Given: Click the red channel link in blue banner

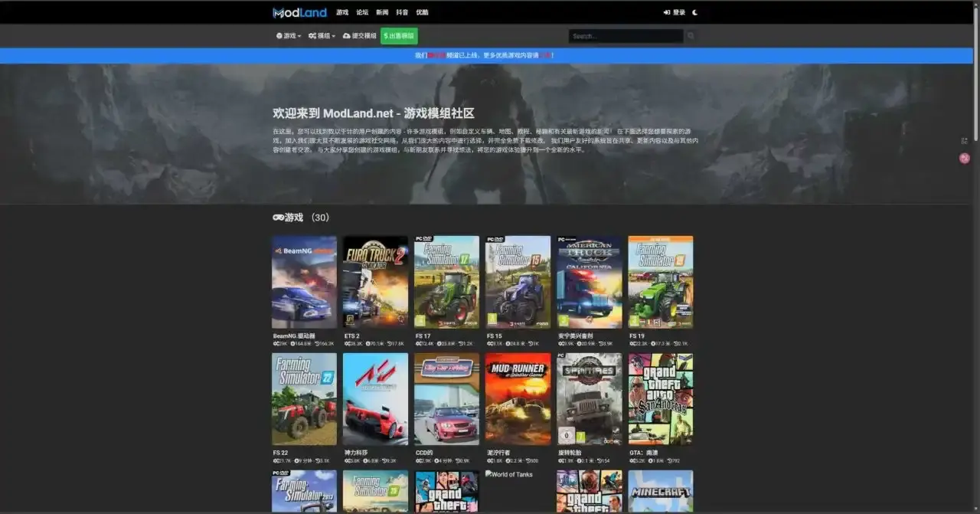Looking at the screenshot, I should click(x=436, y=55).
